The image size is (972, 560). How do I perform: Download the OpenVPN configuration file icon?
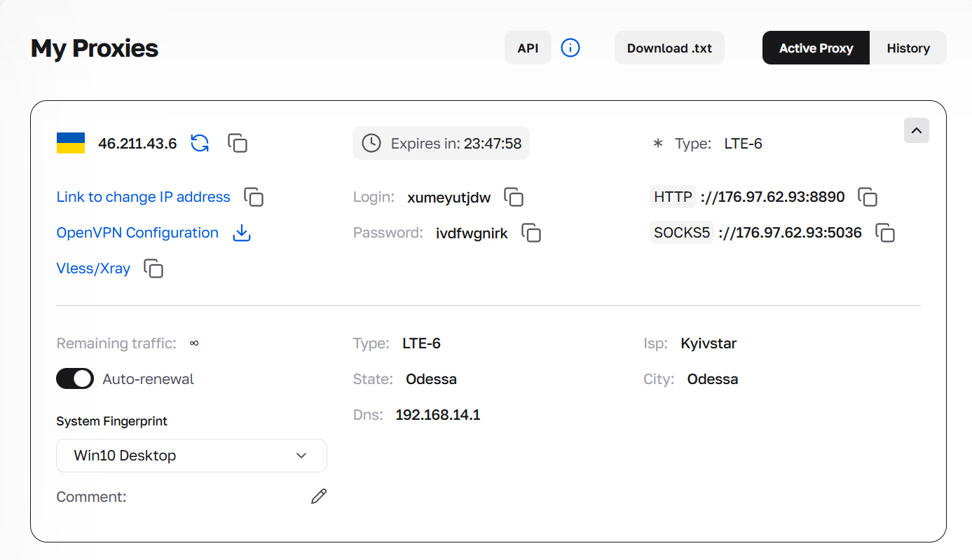coord(242,233)
